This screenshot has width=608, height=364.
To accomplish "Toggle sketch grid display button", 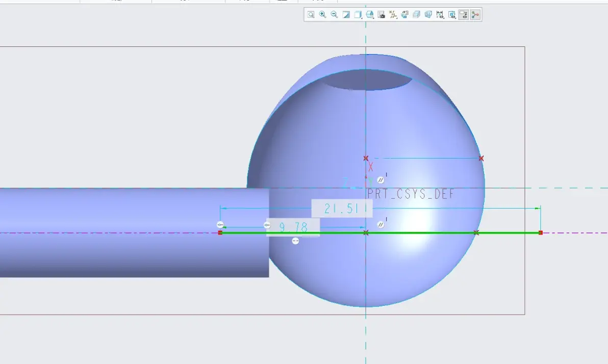I will [x=463, y=15].
